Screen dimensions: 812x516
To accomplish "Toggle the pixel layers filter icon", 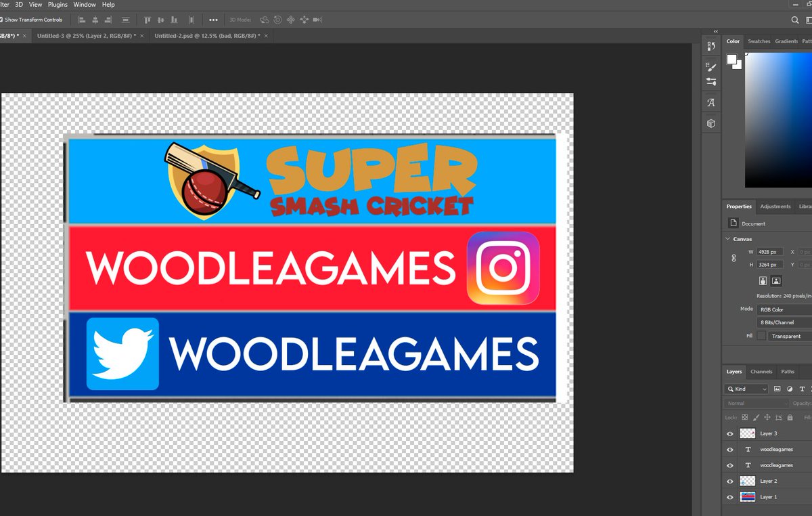I will tap(777, 389).
